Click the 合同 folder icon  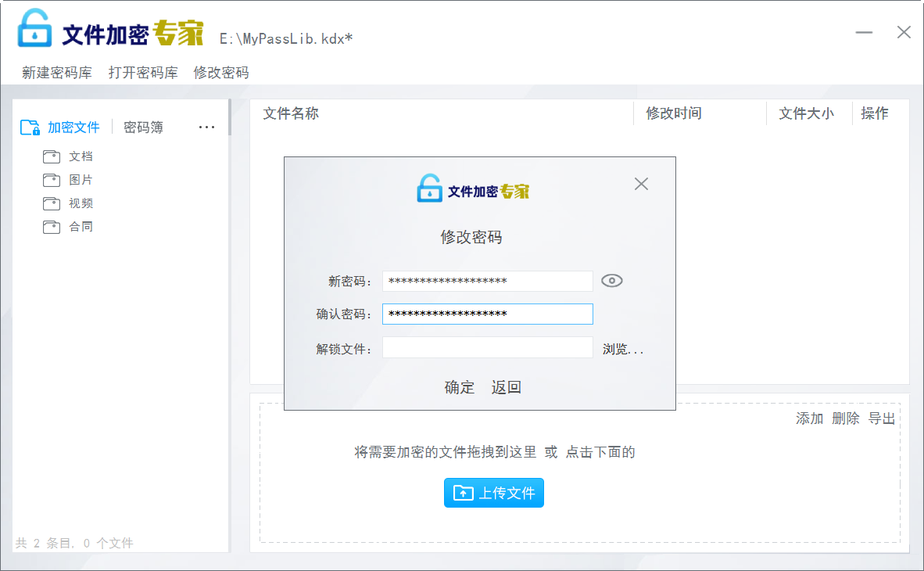(x=52, y=227)
